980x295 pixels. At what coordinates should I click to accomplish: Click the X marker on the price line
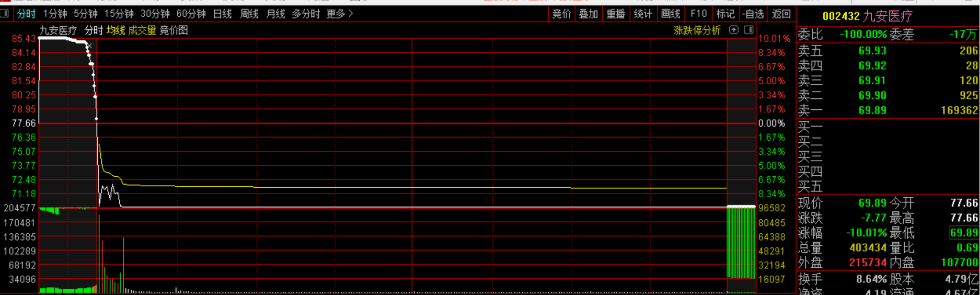click(x=89, y=46)
